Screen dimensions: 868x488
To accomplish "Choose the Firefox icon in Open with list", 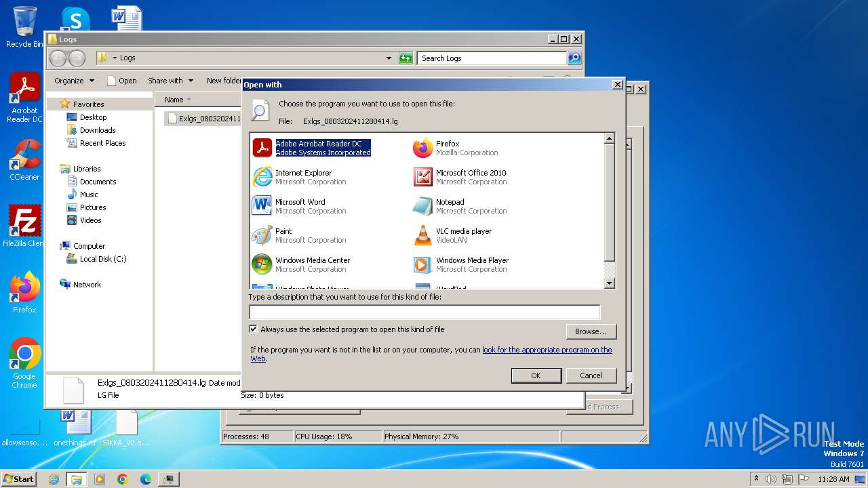I will [x=422, y=148].
